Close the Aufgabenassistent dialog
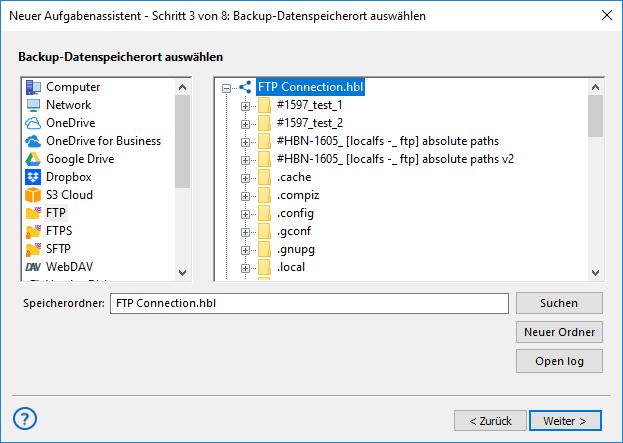 607,15
